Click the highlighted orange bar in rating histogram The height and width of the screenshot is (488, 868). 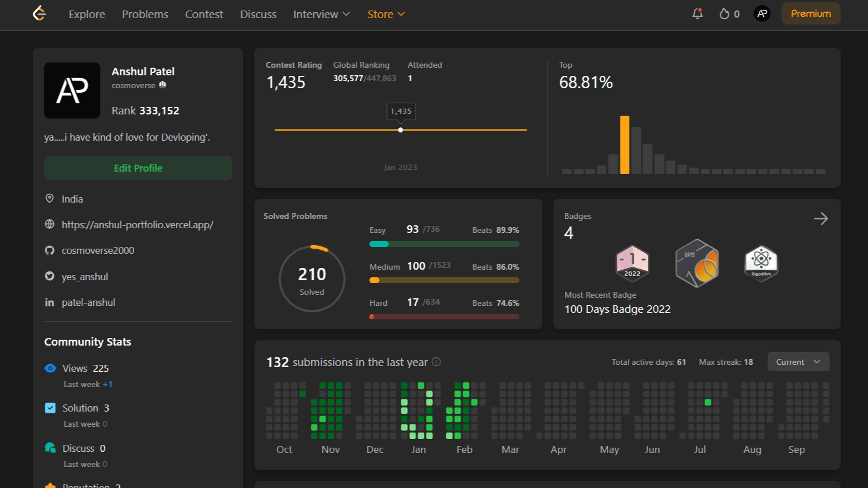[624, 145]
